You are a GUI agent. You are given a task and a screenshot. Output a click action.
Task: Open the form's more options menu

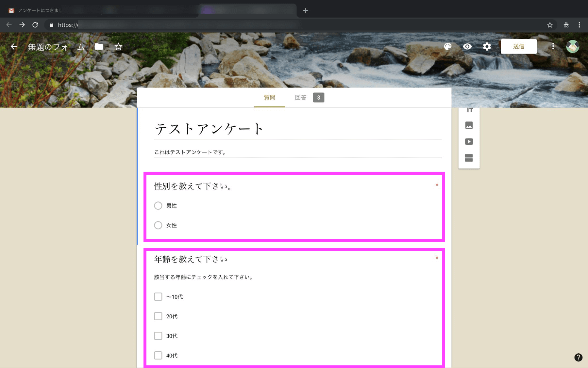(553, 46)
